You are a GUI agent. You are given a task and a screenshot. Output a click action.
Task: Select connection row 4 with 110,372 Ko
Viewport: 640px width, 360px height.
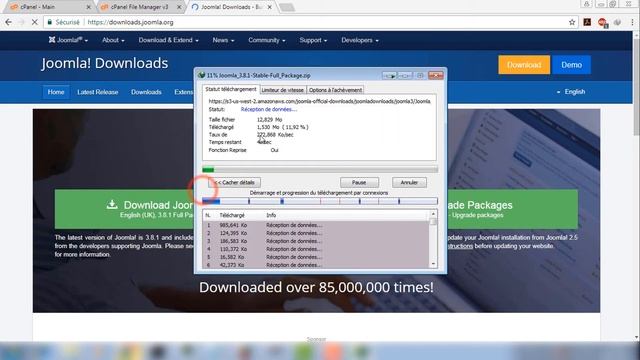click(x=316, y=249)
